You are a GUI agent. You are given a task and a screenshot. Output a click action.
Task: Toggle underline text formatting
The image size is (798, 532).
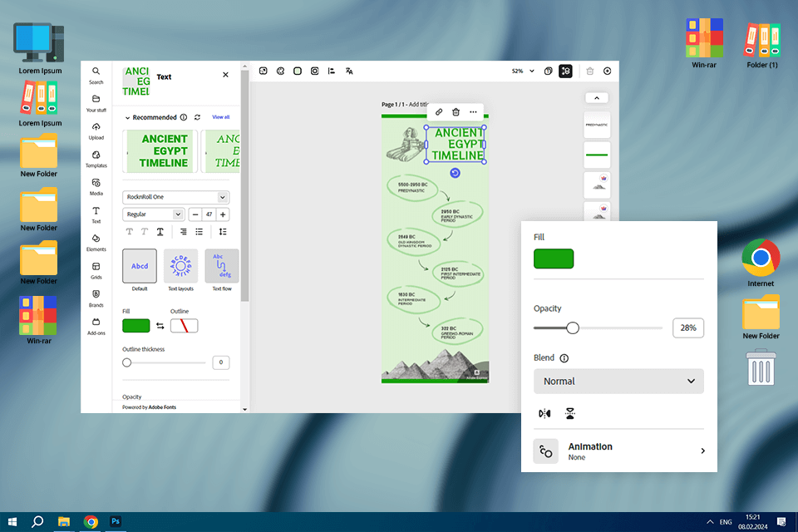(160, 232)
